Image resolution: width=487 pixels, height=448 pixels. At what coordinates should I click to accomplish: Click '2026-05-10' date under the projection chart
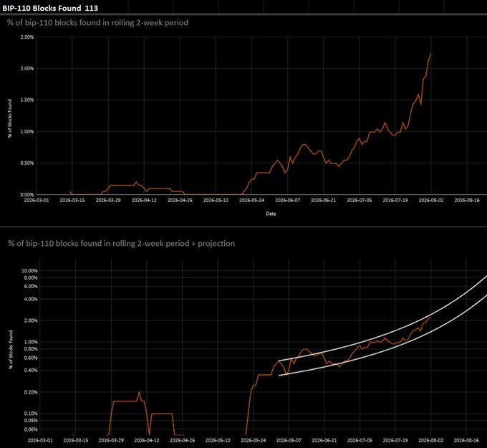[218, 440]
